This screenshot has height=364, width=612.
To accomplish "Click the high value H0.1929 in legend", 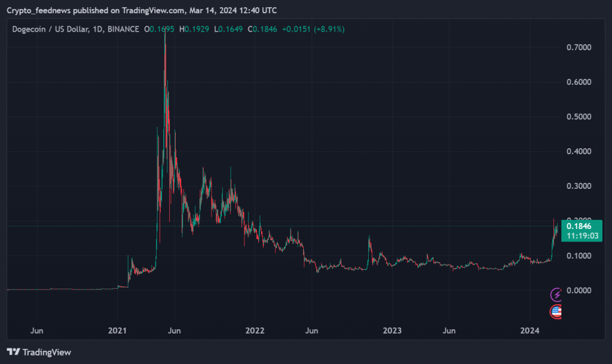I will 198,29.
